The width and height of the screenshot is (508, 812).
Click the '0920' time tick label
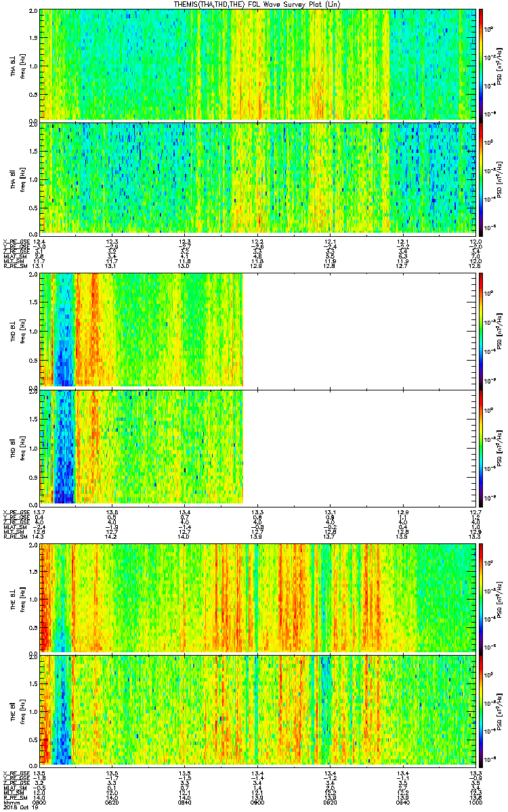[x=331, y=803]
